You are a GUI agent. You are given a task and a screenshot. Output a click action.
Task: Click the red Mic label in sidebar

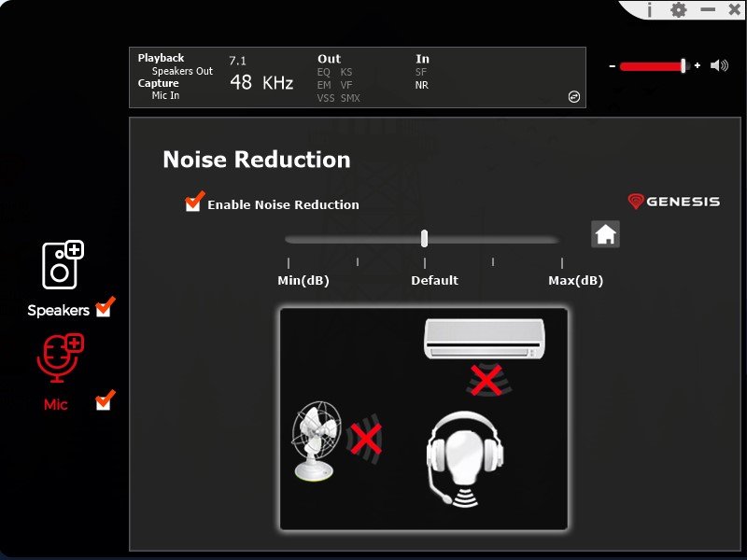click(x=55, y=404)
